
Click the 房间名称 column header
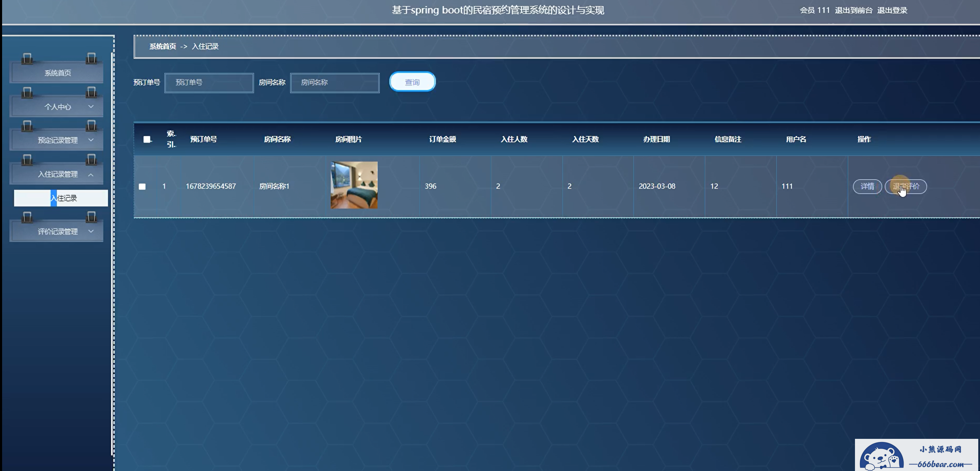tap(277, 139)
